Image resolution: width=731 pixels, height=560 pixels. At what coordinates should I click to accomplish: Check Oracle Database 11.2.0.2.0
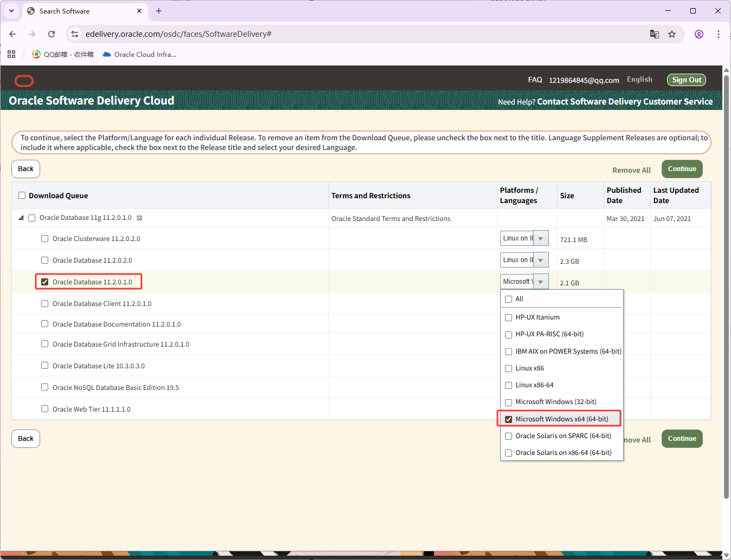45,260
